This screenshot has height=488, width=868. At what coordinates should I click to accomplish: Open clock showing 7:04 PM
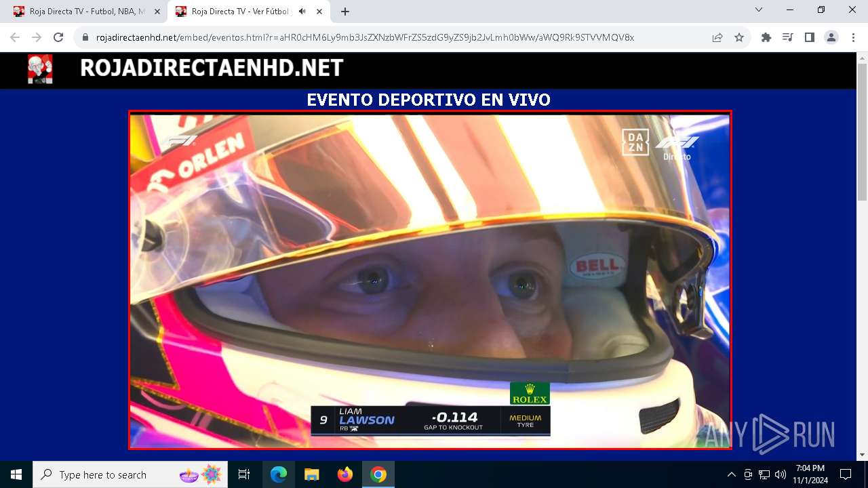click(810, 474)
